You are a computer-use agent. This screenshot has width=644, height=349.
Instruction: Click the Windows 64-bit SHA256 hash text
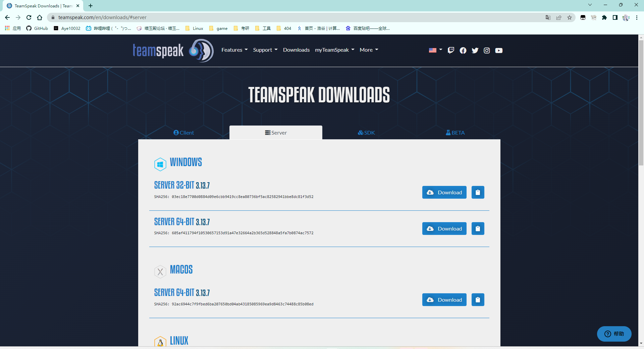tap(243, 233)
